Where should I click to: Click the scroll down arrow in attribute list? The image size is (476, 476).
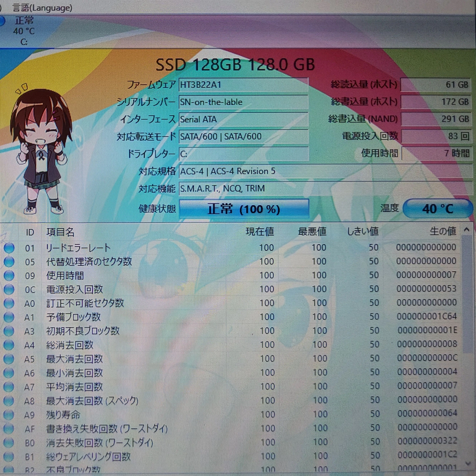pyautogui.click(x=468, y=464)
